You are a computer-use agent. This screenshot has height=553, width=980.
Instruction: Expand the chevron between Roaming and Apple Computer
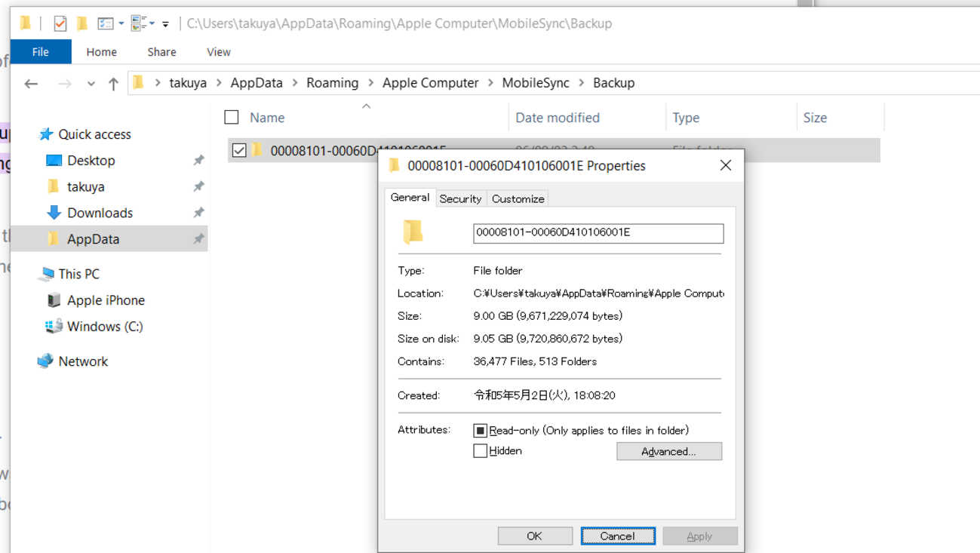[x=371, y=83]
